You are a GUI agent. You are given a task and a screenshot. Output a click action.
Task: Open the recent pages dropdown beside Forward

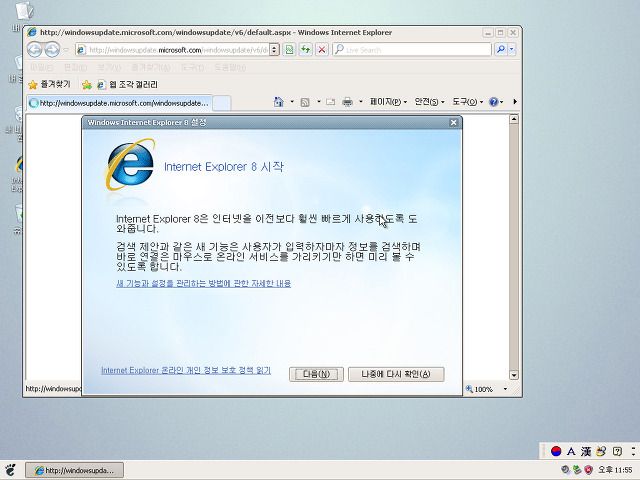tap(66, 50)
